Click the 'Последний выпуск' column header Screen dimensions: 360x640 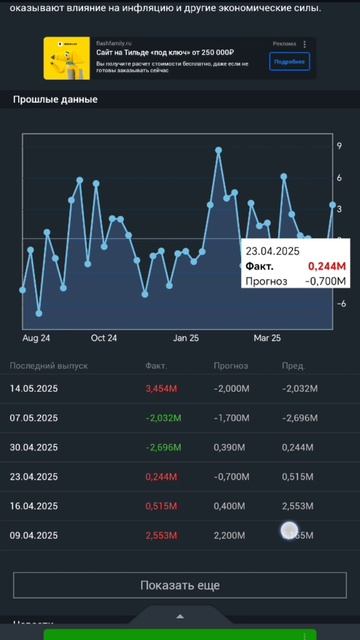[x=49, y=366]
